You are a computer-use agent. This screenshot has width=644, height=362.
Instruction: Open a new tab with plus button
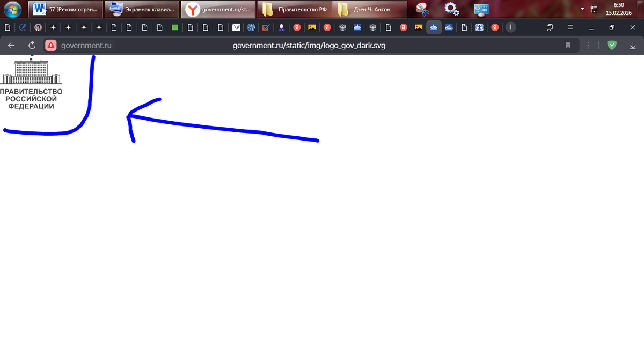point(511,27)
